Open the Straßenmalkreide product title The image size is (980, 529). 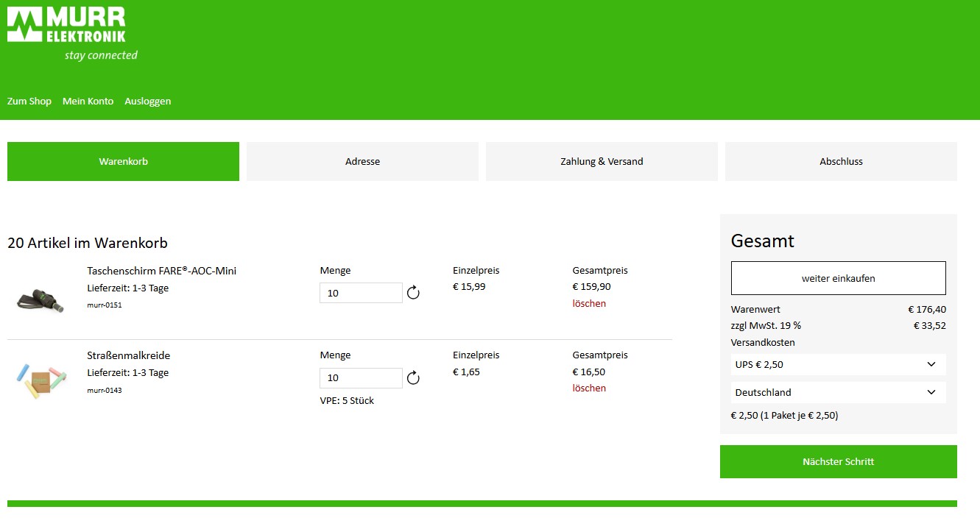(128, 355)
